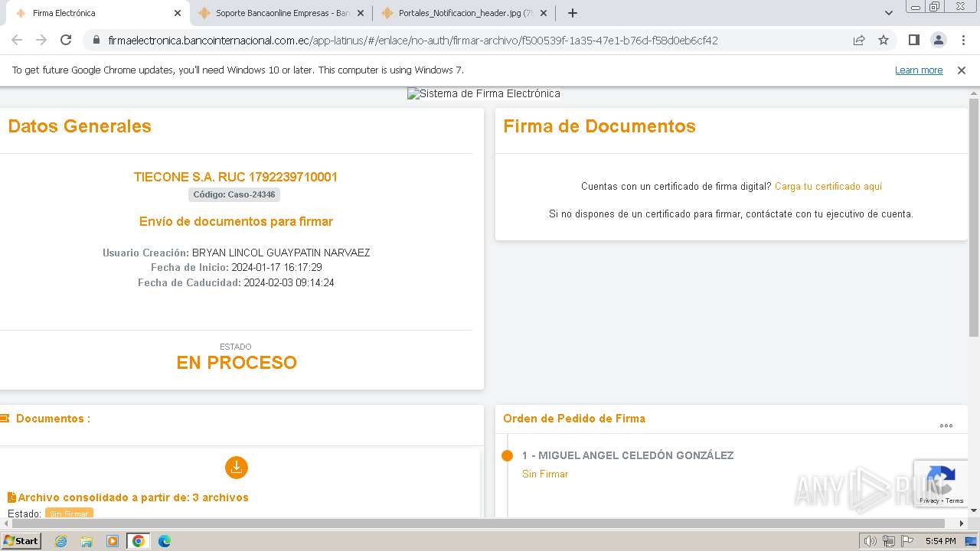This screenshot has width=980, height=551.
Task: Click the Documentos section header
Action: tap(53, 419)
